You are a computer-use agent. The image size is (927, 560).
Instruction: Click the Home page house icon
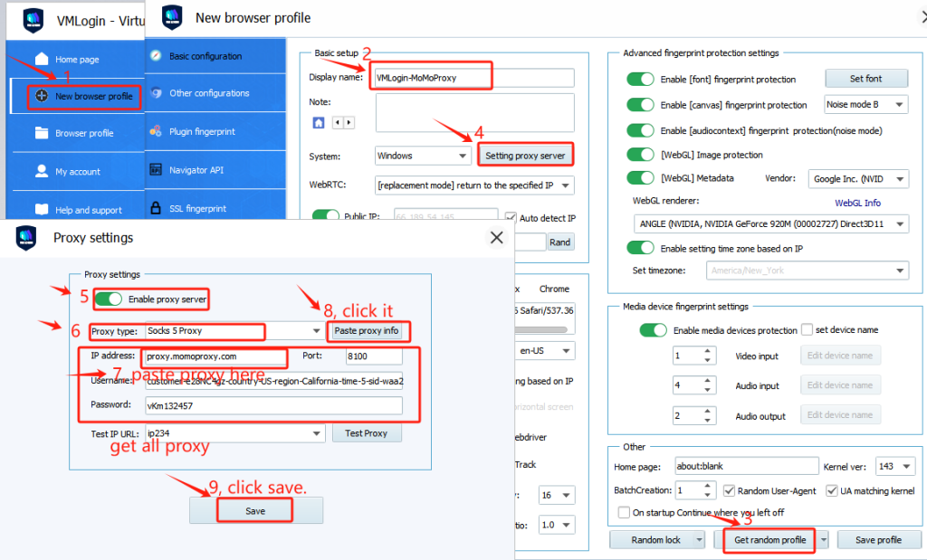tap(41, 59)
